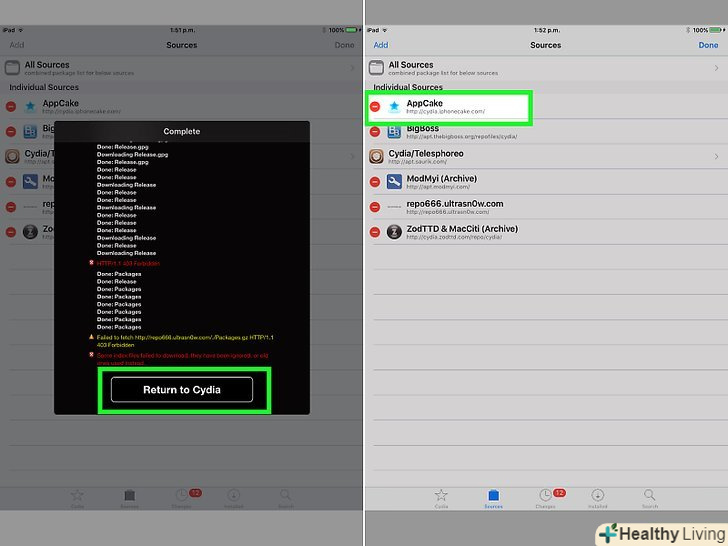The width and height of the screenshot is (728, 546).
Task: Open Cydia/Telesphoreo source on right
Action: tap(546, 157)
